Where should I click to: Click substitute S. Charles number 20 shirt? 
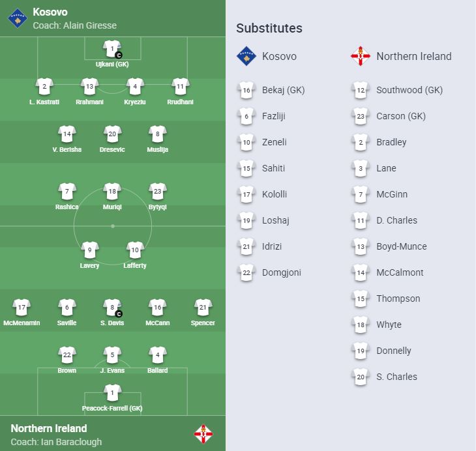coord(360,377)
